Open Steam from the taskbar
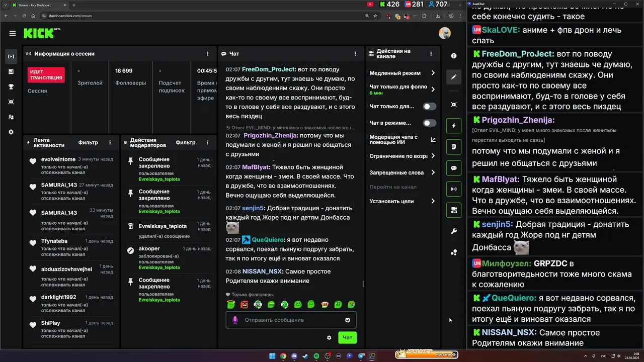 tap(305, 356)
